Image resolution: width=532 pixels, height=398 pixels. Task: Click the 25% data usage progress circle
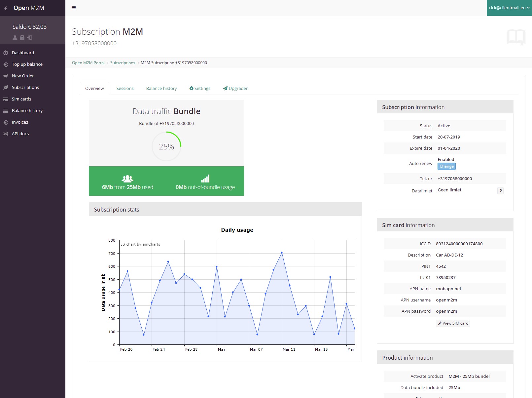coord(166,146)
